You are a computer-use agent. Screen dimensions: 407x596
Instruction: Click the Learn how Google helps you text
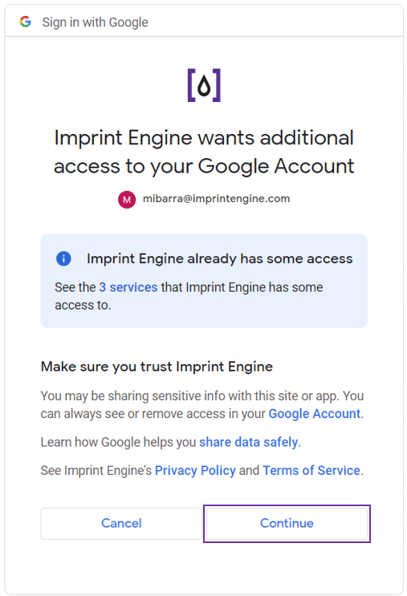pos(118,442)
